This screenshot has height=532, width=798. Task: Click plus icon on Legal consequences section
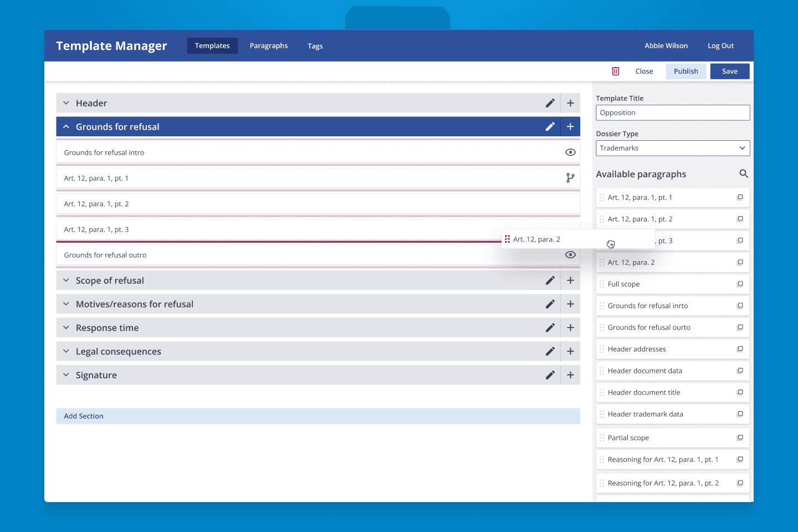(x=570, y=351)
